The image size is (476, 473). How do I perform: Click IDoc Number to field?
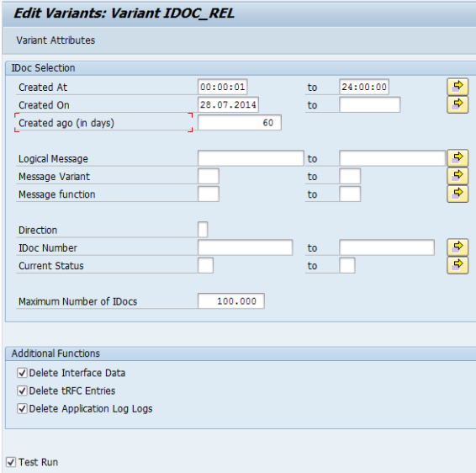tap(387, 247)
